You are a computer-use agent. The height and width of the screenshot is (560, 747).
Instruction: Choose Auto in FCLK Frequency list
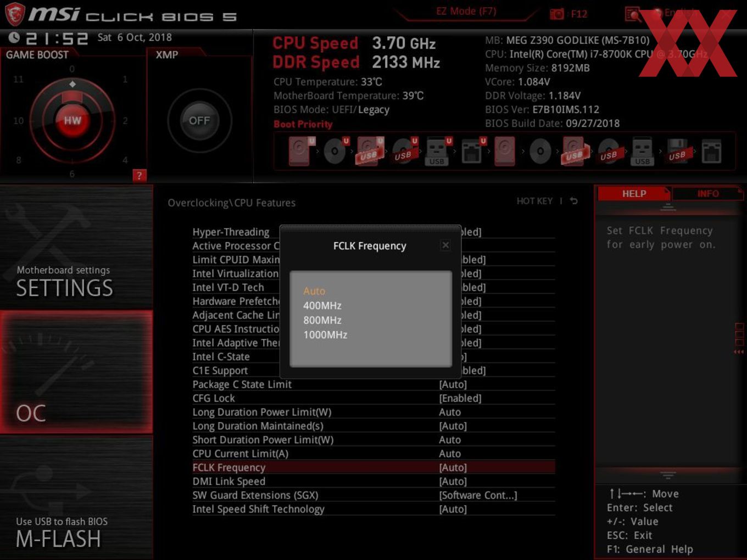pos(314,291)
